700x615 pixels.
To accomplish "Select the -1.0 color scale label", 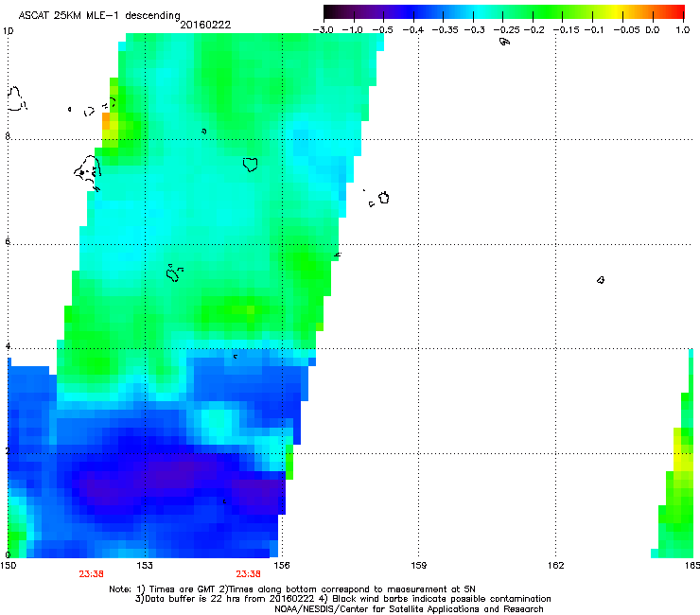I will 352,30.
